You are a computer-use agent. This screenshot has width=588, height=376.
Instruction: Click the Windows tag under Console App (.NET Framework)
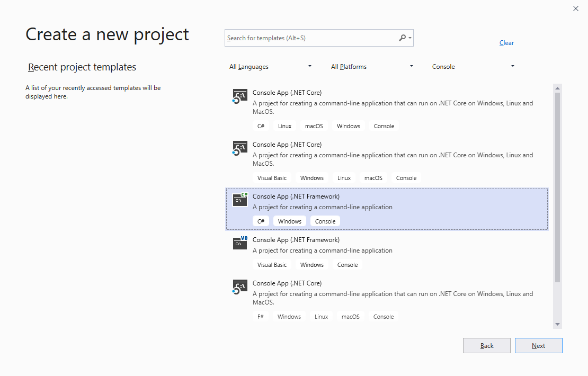point(289,221)
